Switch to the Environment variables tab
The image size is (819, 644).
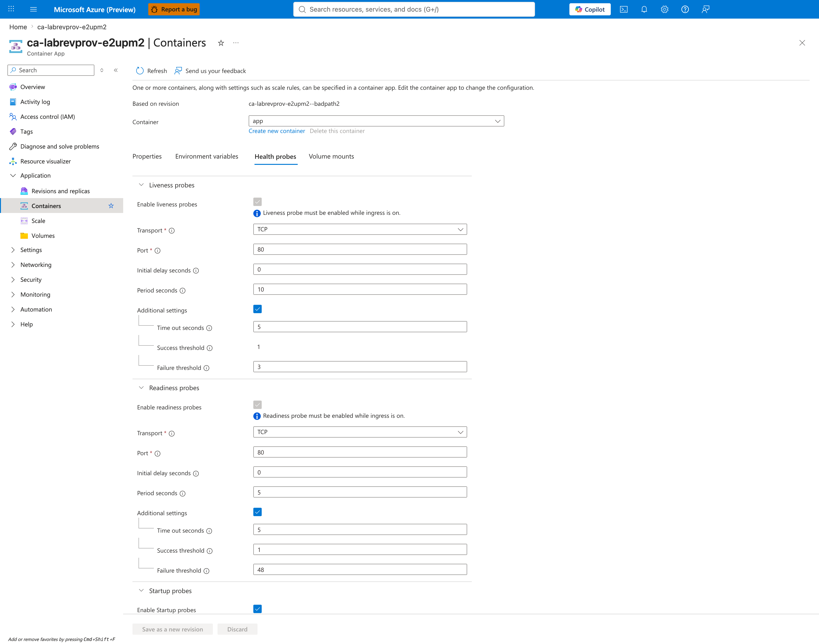(207, 156)
